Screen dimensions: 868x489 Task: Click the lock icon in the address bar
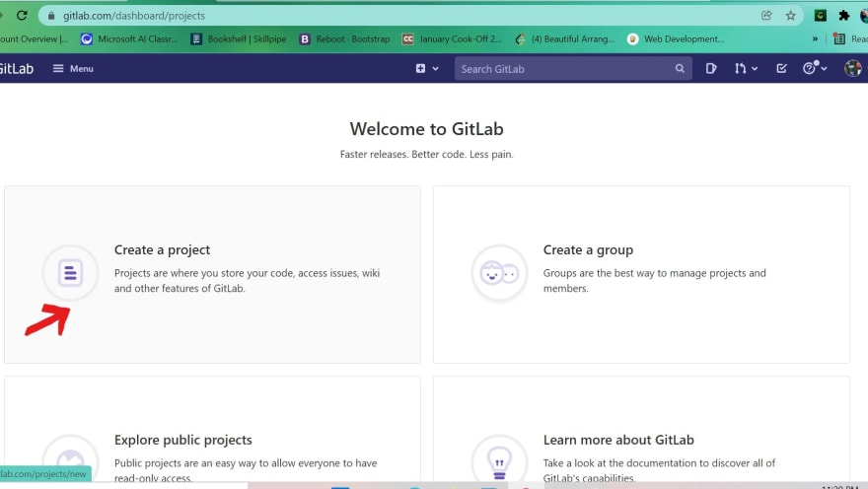[x=51, y=16]
